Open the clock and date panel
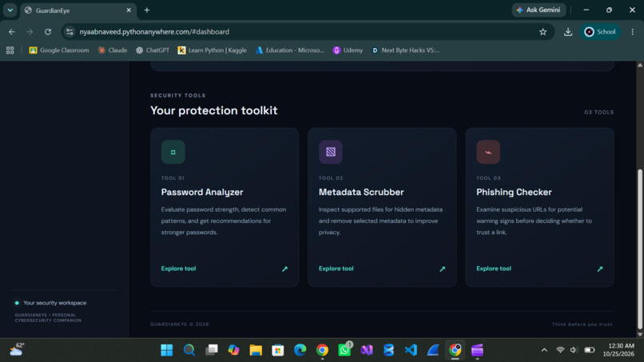Image resolution: width=644 pixels, height=362 pixels. [618, 350]
